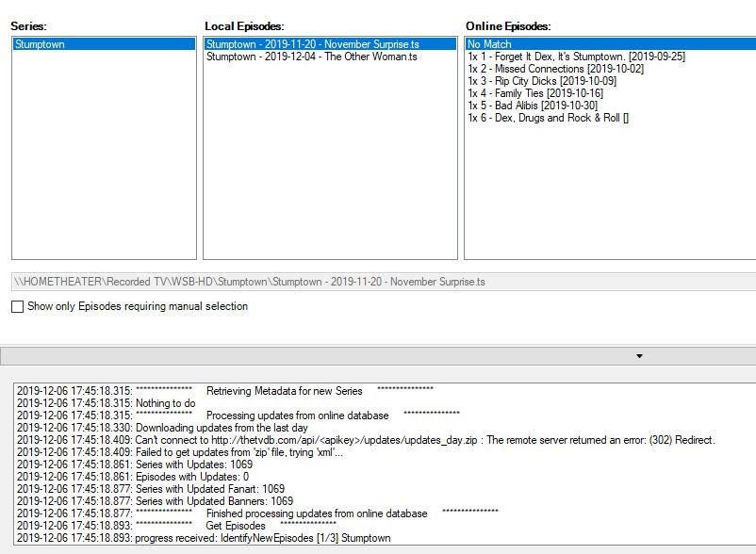This screenshot has height=554, width=756.
Task: Select local episode The Other Woman.ts
Action: 311,57
